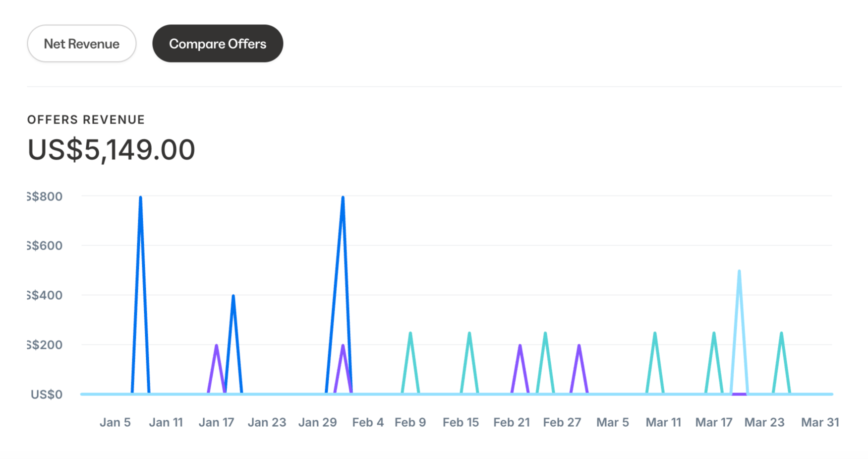The height and width of the screenshot is (459, 868).
Task: Select the Compare Offers tab
Action: (218, 44)
